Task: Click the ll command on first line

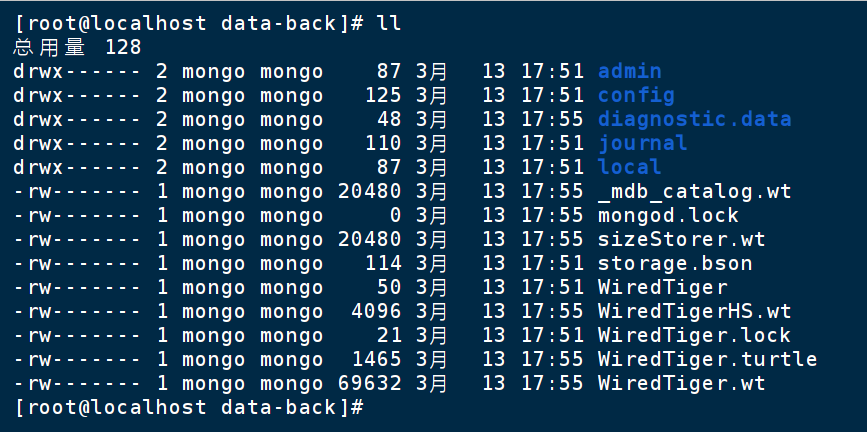Action: (388, 22)
